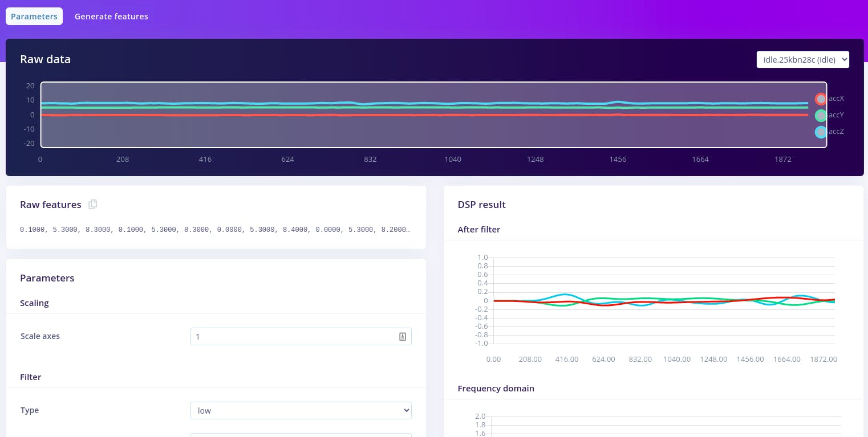Copy raw features with clipboard icon

tap(93, 204)
